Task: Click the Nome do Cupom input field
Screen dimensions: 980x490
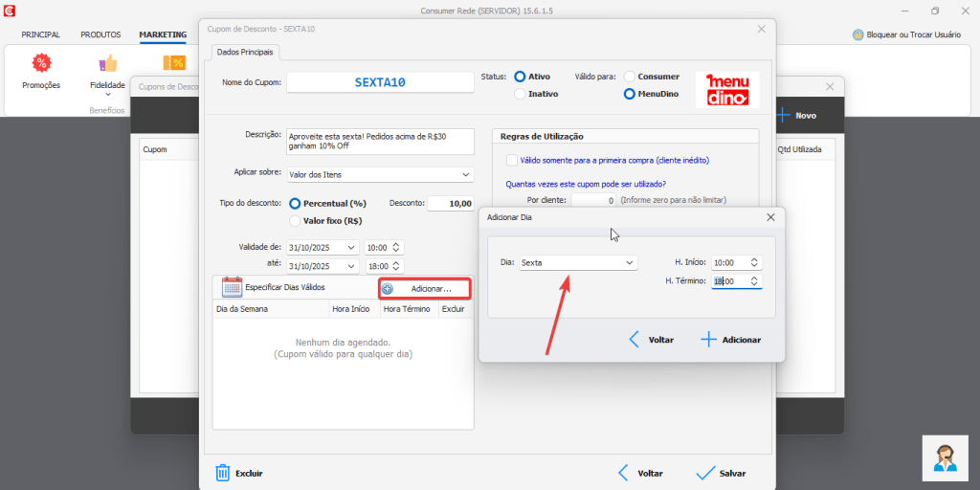Action: tap(380, 82)
